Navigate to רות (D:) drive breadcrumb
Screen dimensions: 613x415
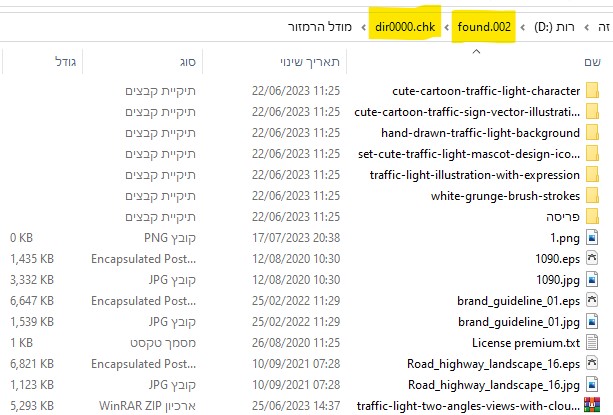point(554,27)
